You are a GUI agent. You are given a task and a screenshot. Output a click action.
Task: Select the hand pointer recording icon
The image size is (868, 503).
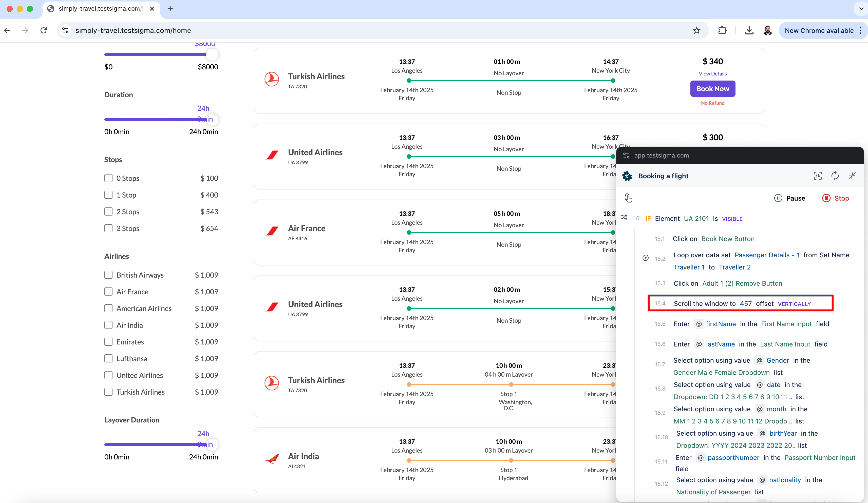point(629,198)
